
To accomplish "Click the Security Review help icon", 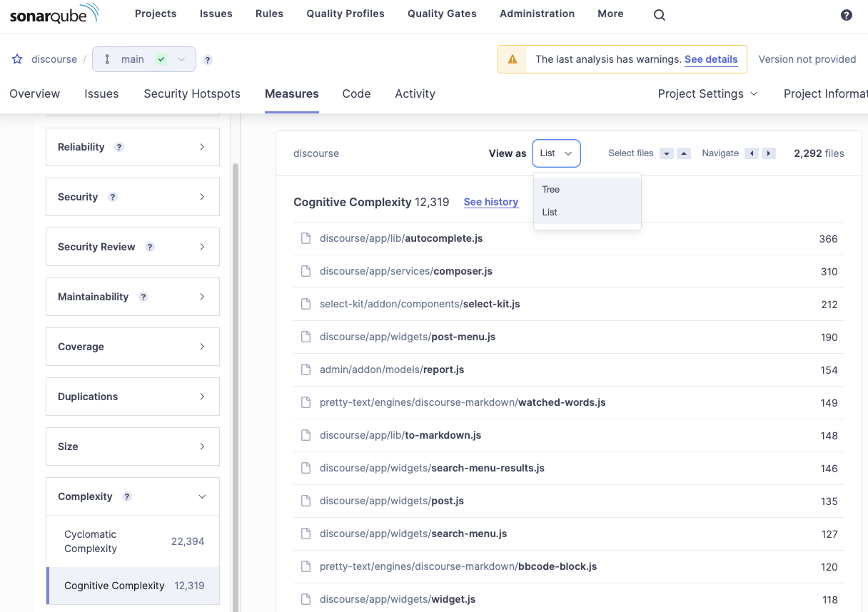I will (x=150, y=247).
